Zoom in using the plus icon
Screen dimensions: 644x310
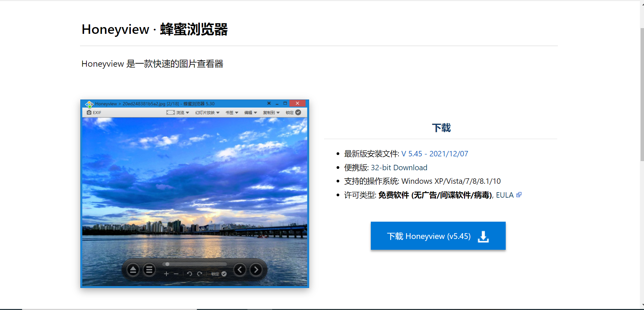click(x=166, y=273)
